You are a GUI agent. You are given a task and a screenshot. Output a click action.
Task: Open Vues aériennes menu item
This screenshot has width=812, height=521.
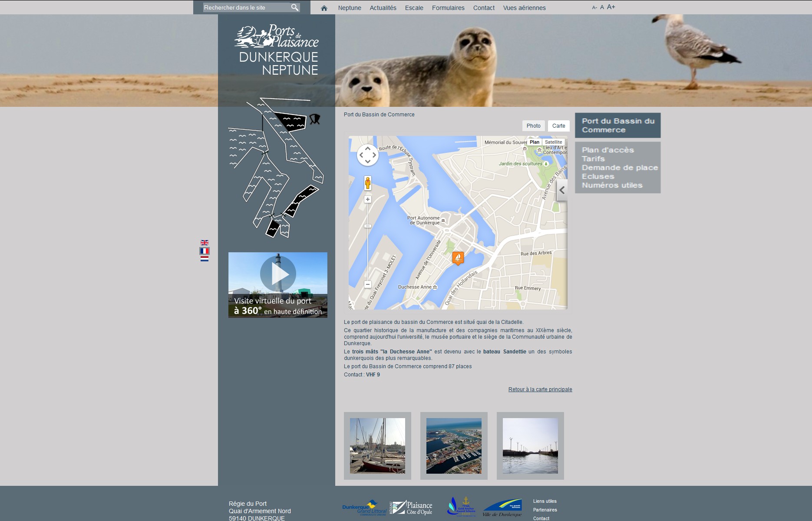click(x=524, y=8)
